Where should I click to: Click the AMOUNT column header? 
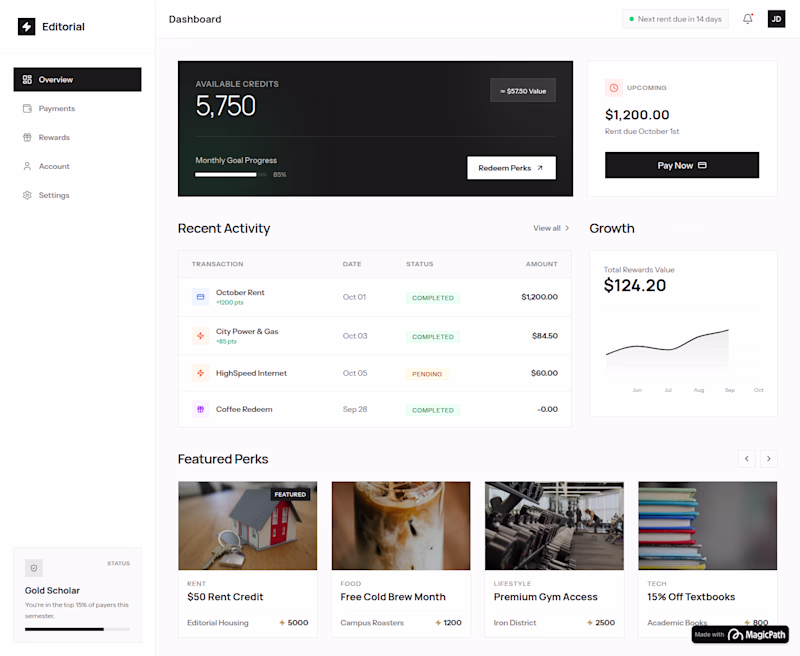tap(541, 264)
